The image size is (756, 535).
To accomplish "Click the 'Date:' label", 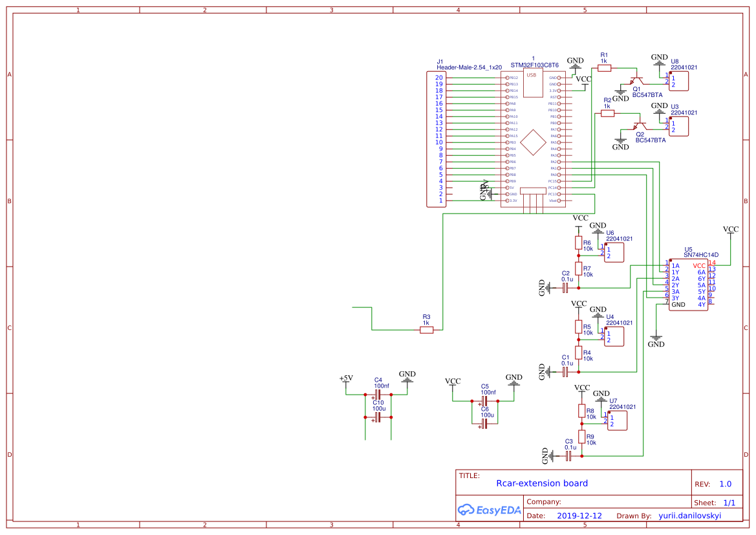I will (x=535, y=516).
